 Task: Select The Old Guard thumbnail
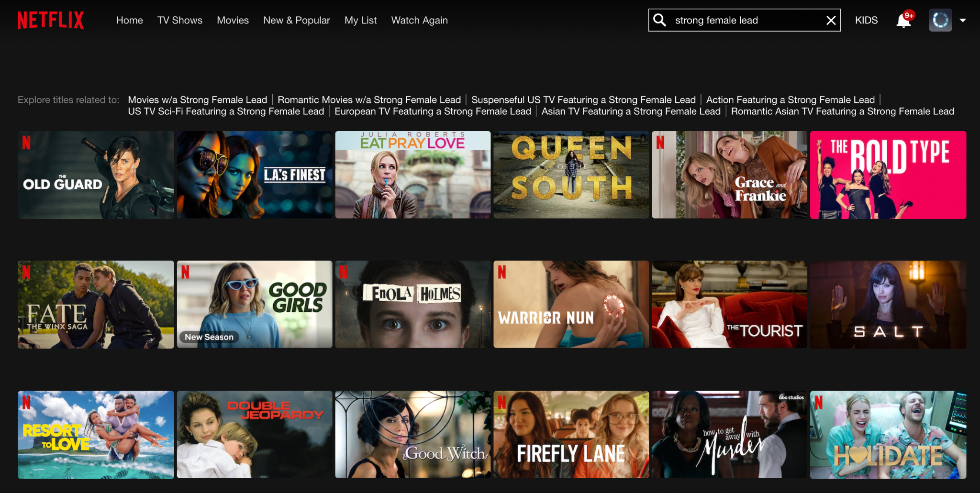[x=96, y=175]
